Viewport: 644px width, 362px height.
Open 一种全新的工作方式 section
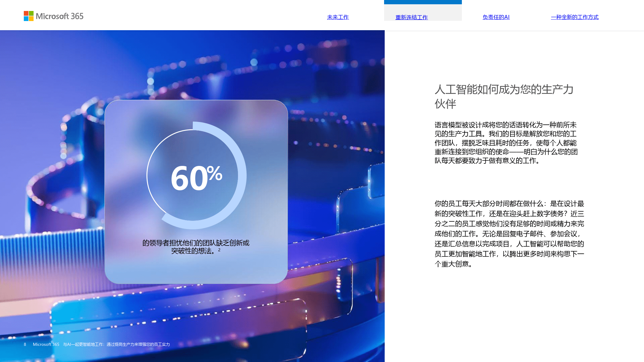click(x=574, y=16)
